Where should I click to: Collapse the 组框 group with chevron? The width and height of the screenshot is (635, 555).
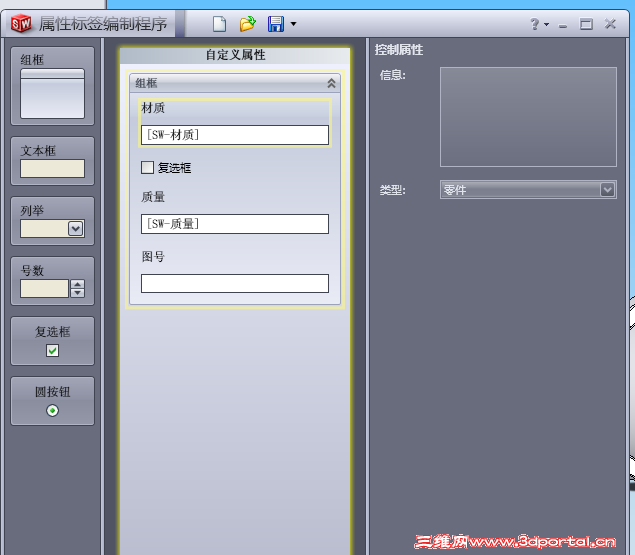tap(331, 83)
